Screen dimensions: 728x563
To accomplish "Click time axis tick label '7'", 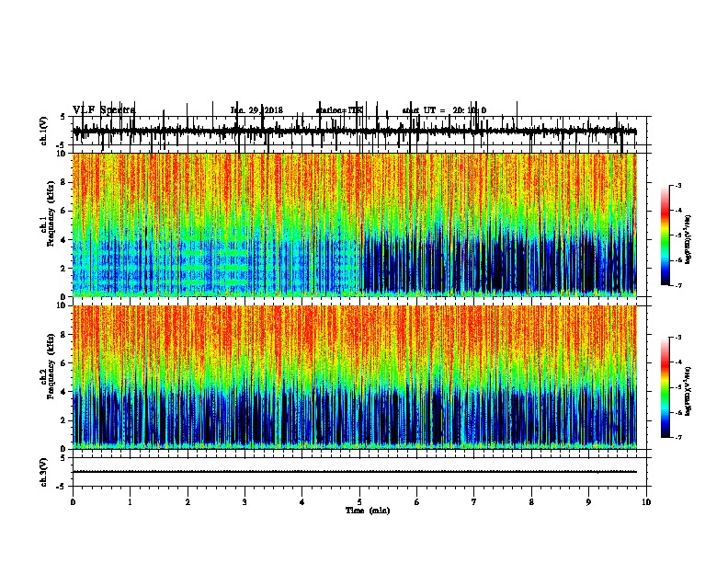I will [474, 502].
